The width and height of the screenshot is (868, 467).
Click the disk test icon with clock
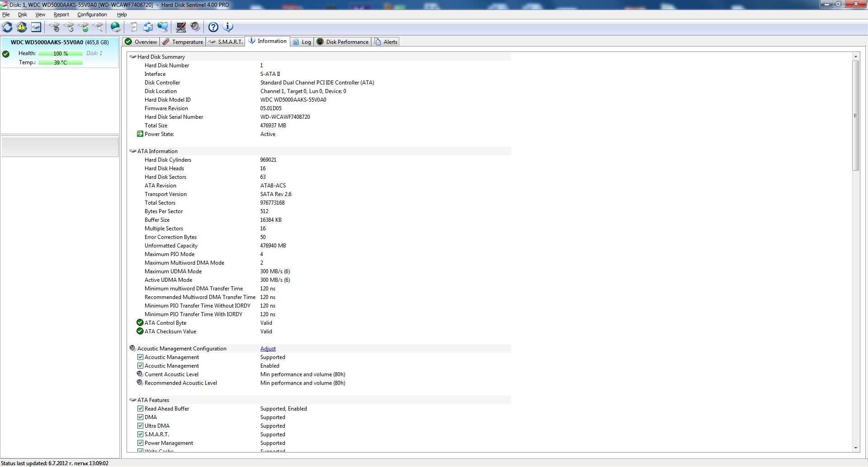point(69,27)
